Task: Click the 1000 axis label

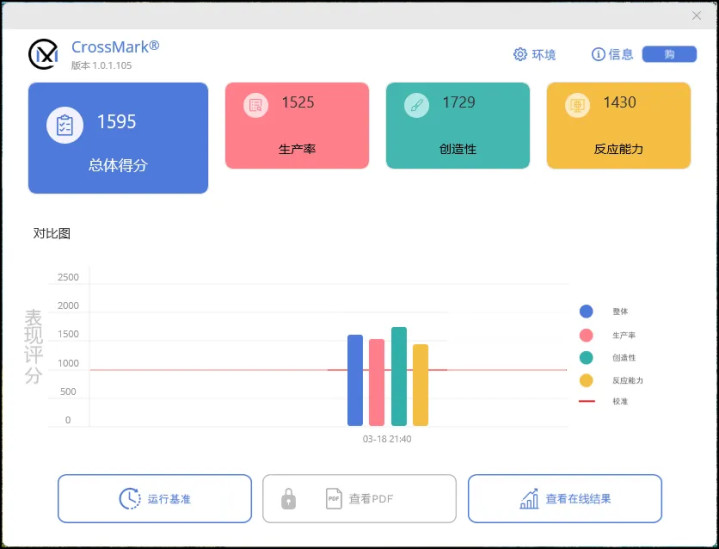Action: [68, 364]
